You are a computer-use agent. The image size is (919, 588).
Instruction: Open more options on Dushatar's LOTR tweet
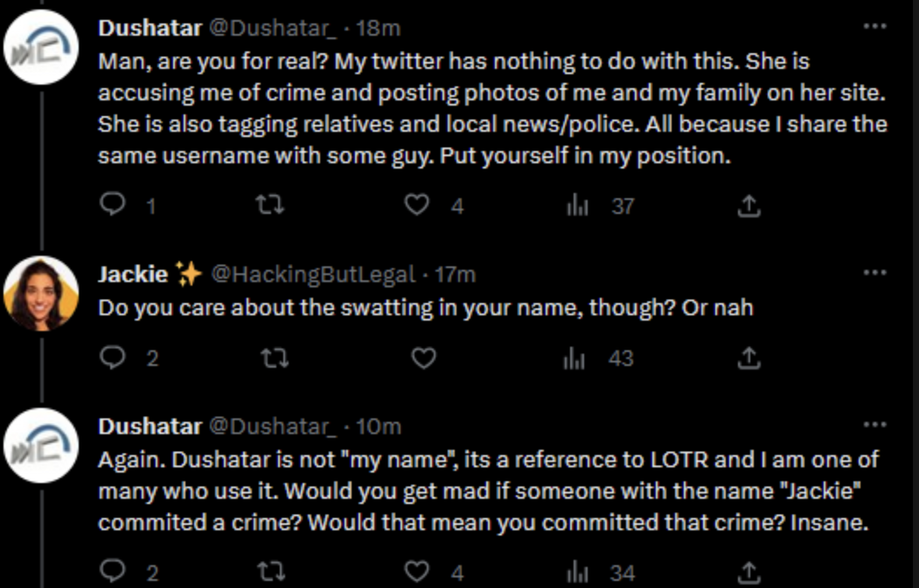[x=874, y=425]
